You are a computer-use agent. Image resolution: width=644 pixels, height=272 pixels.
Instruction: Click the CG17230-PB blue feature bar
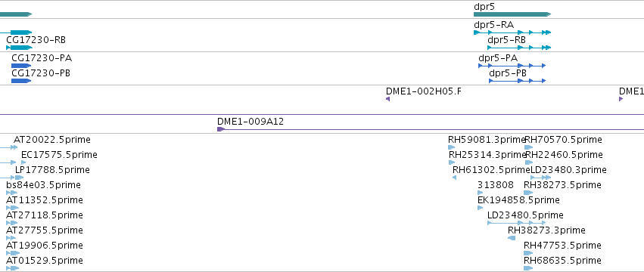click(x=21, y=81)
